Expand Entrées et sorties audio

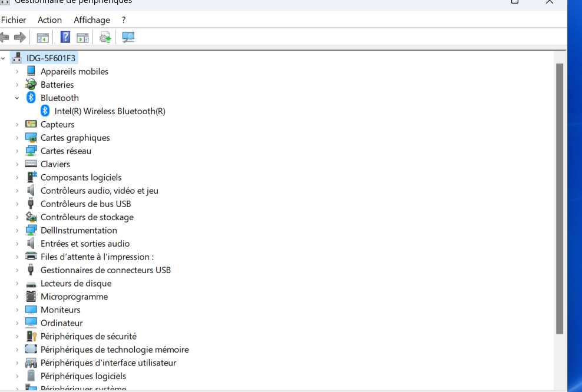[x=17, y=244]
